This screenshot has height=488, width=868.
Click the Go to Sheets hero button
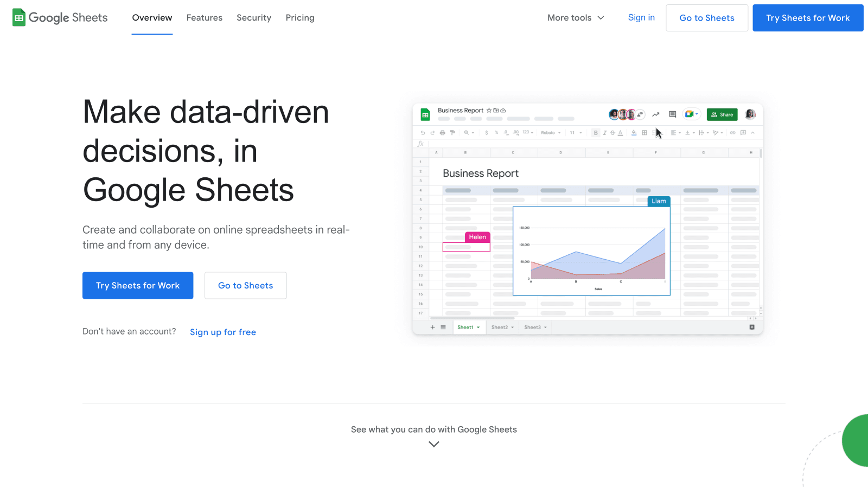tap(246, 285)
